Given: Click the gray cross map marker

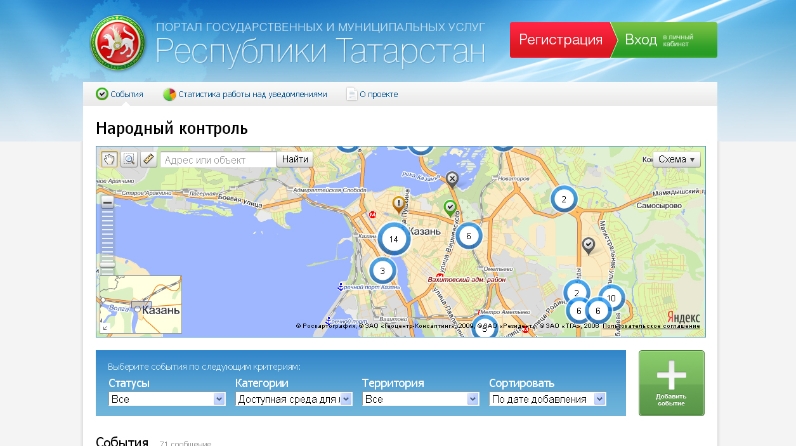Looking at the screenshot, I should pyautogui.click(x=452, y=179).
